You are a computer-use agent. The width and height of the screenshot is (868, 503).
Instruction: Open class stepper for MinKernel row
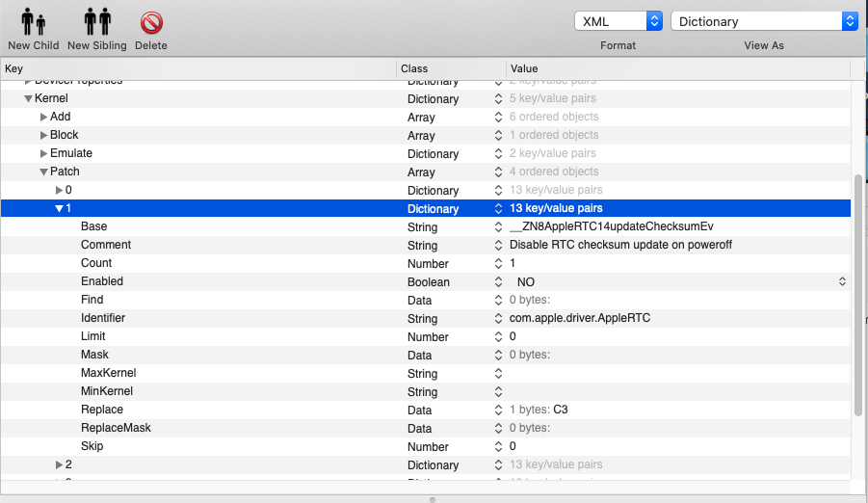click(498, 391)
